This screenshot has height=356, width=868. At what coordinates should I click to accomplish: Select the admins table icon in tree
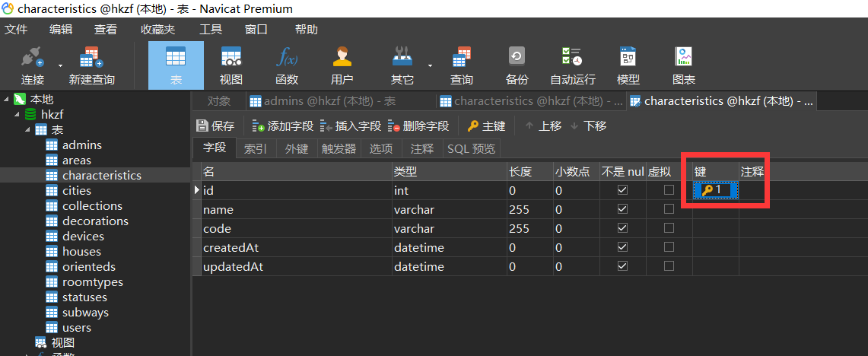tap(52, 145)
